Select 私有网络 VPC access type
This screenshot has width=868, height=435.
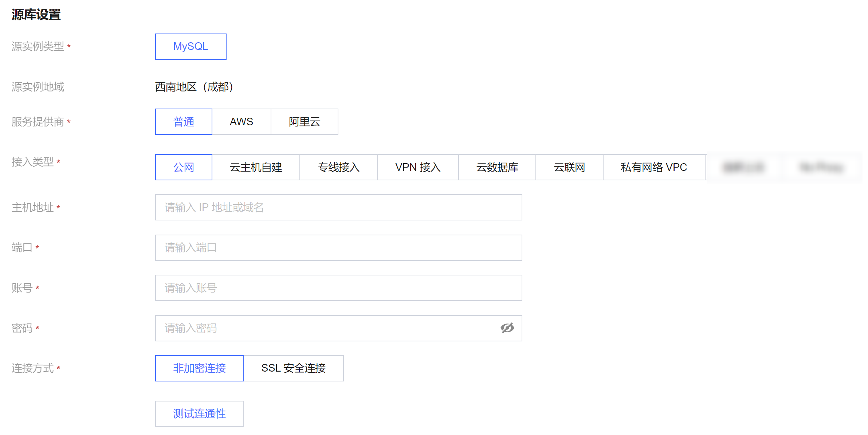click(x=653, y=167)
